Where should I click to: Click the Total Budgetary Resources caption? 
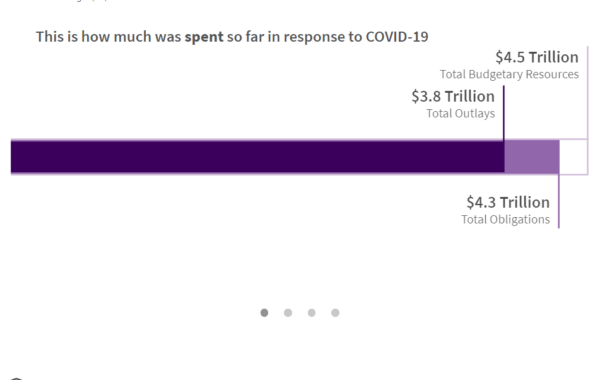509,74
